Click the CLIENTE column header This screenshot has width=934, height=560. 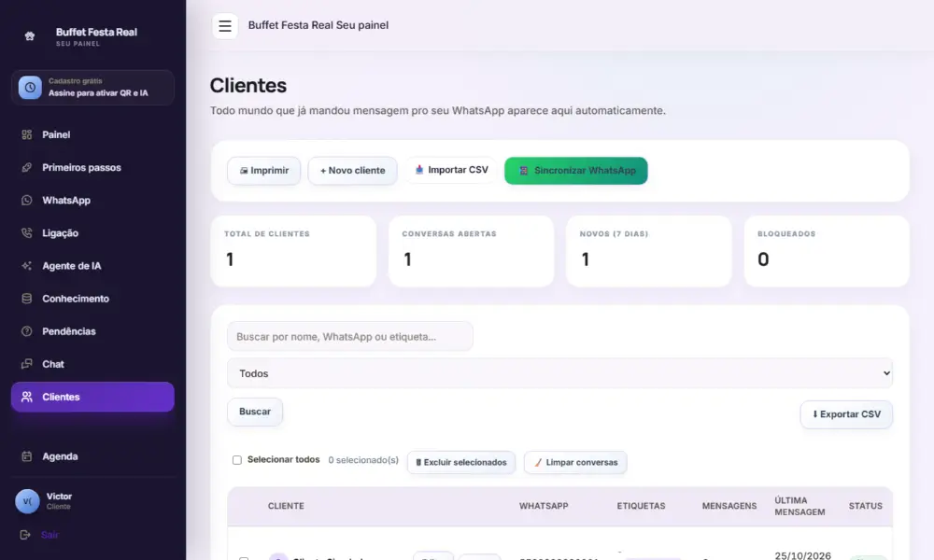(x=286, y=506)
